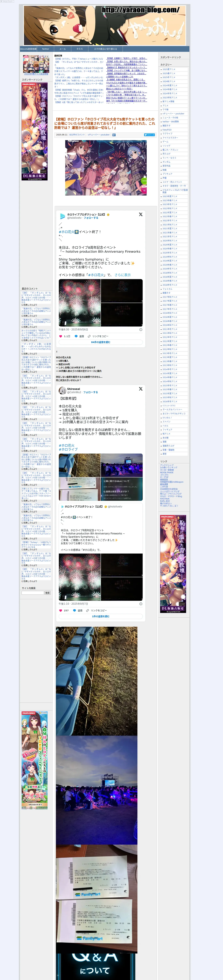
Task: Click the blue ツイート share button
Action: coord(149,135)
